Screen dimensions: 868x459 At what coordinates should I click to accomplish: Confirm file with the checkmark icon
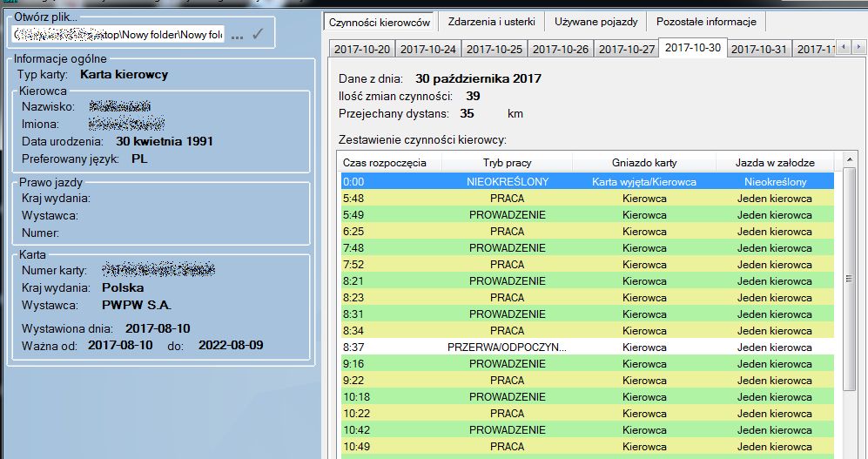[x=258, y=34]
